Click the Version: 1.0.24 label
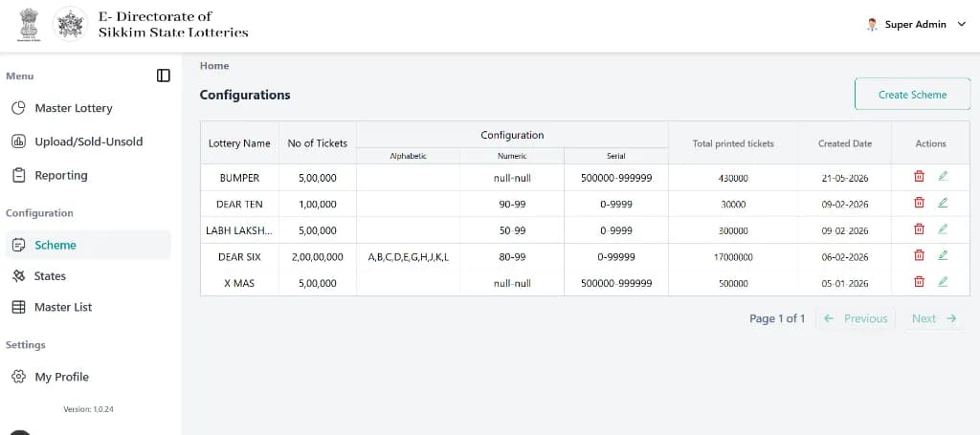Screen dimensions: 980x435 [x=88, y=409]
